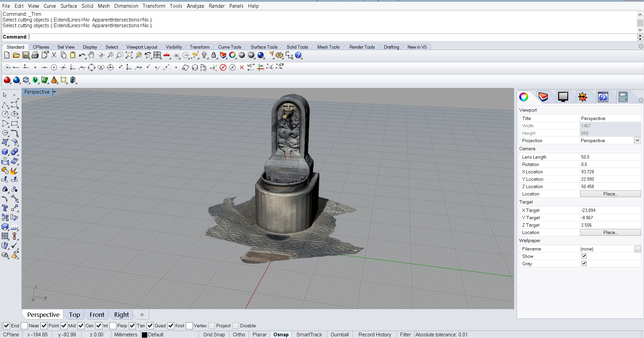Click the Sun panel tab icon
644x338 pixels.
click(x=583, y=97)
